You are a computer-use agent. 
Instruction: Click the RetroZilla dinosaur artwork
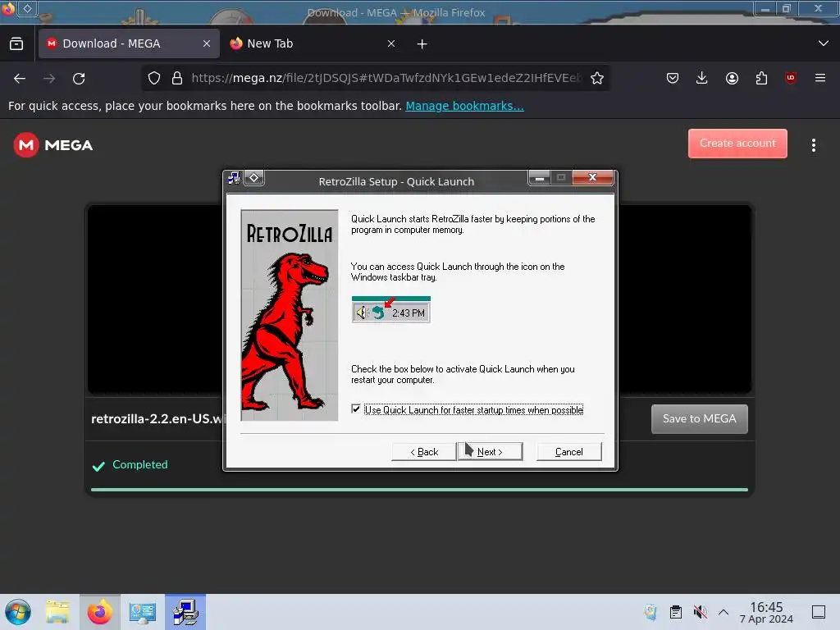click(290, 315)
